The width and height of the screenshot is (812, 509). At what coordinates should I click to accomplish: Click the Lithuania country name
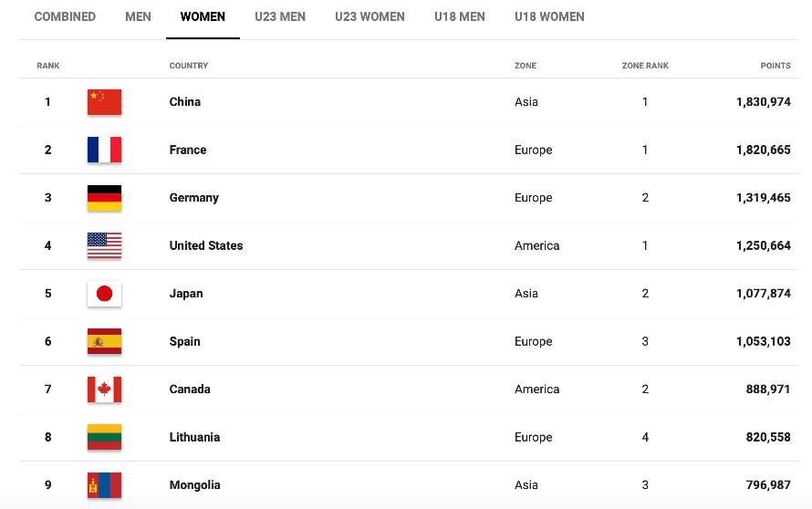click(x=194, y=437)
